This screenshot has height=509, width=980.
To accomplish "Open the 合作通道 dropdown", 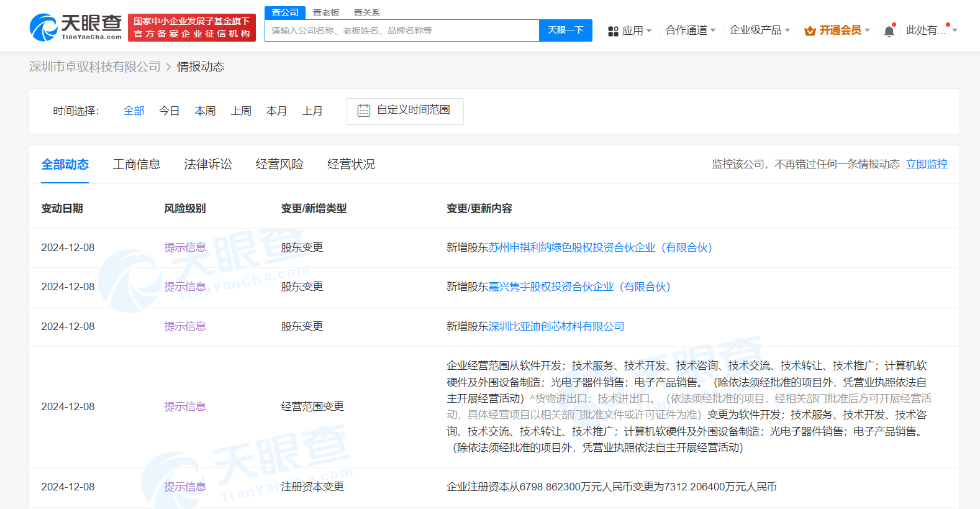I will point(690,30).
